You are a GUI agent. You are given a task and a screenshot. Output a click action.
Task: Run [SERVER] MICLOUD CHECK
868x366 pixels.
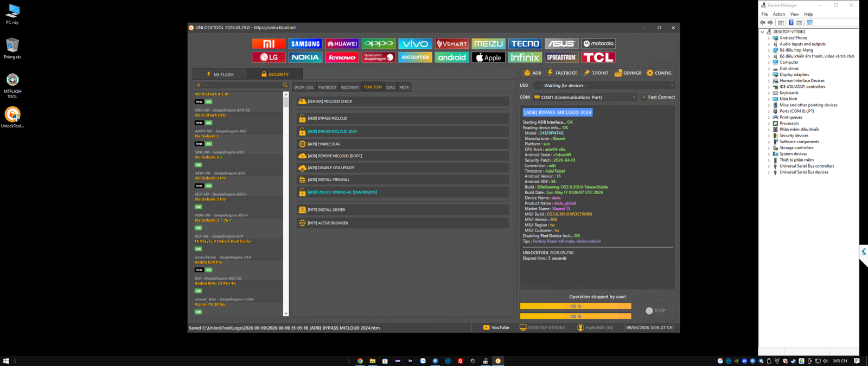click(x=403, y=101)
